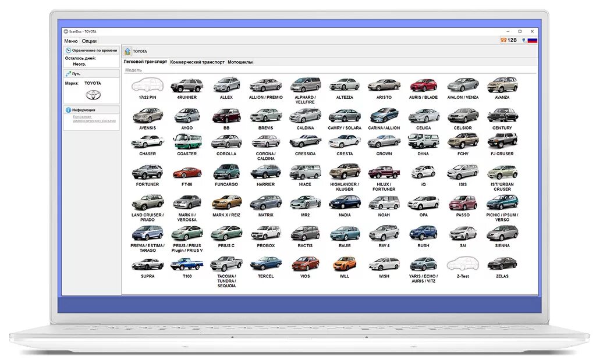This screenshot has width=596, height=364.
Task: Select the HILUX / FORTUNER model
Action: pyautogui.click(x=384, y=177)
